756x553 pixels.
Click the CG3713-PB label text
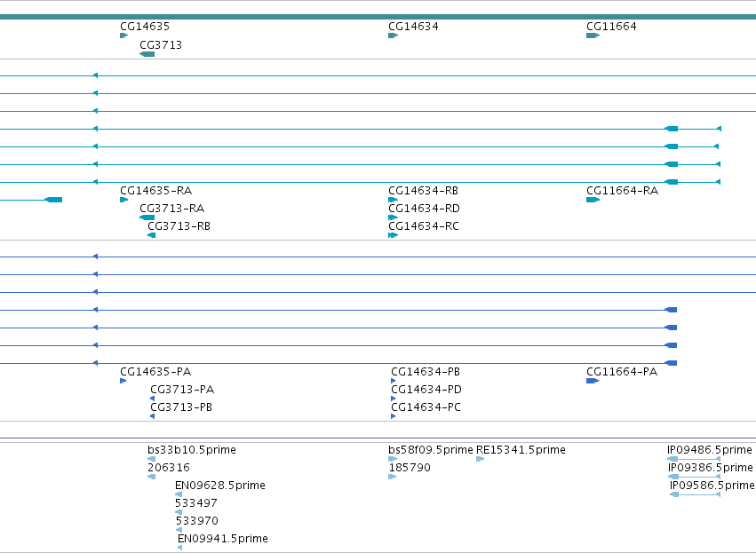(181, 407)
